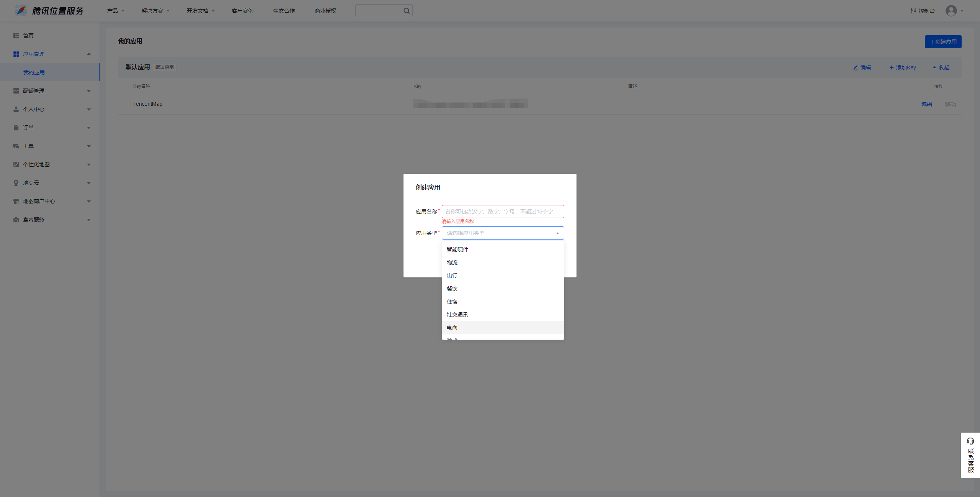The width and height of the screenshot is (980, 497).
Task: Focus the 应用名称 input field
Action: coord(503,212)
